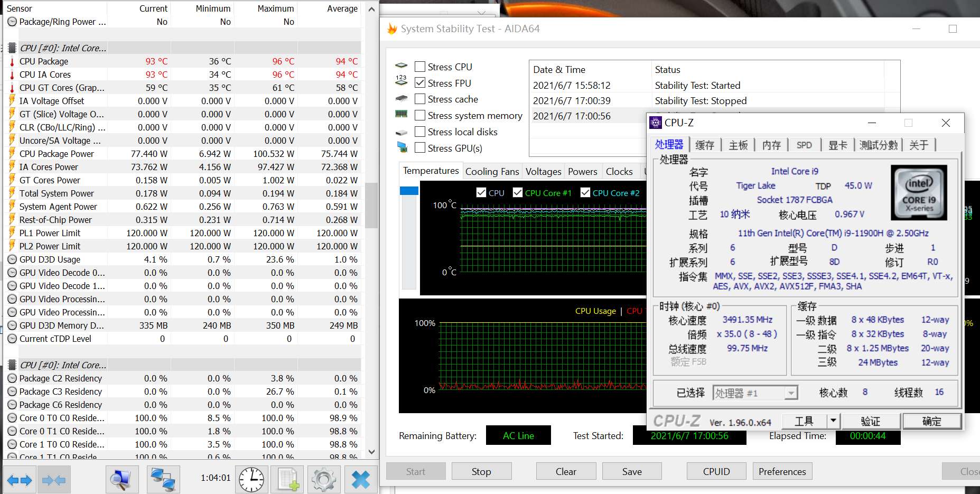
Task: Click the log file add icon
Action: pyautogui.click(x=288, y=480)
